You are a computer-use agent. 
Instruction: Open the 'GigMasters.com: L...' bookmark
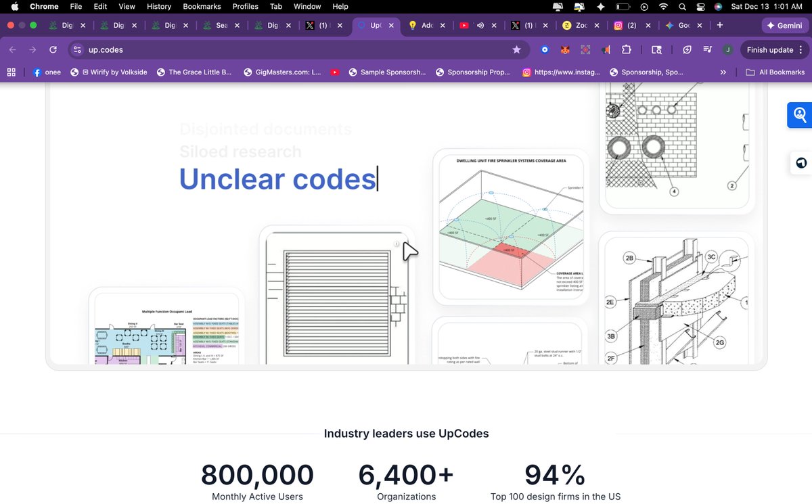point(282,72)
